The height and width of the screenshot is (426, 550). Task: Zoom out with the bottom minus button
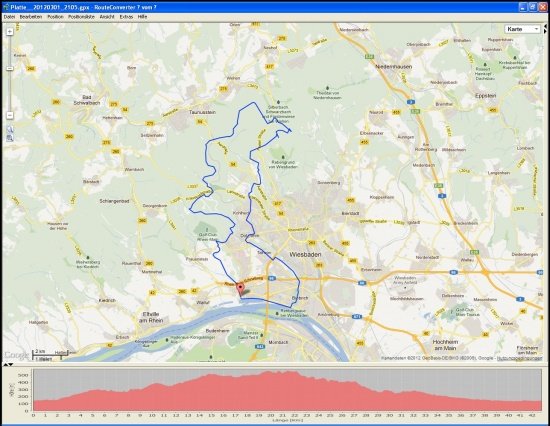pyautogui.click(x=10, y=115)
